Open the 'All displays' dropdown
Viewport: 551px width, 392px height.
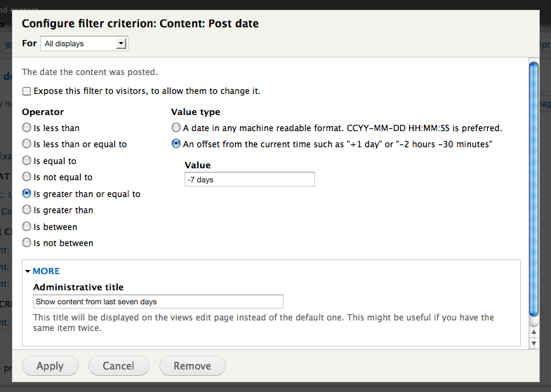84,43
